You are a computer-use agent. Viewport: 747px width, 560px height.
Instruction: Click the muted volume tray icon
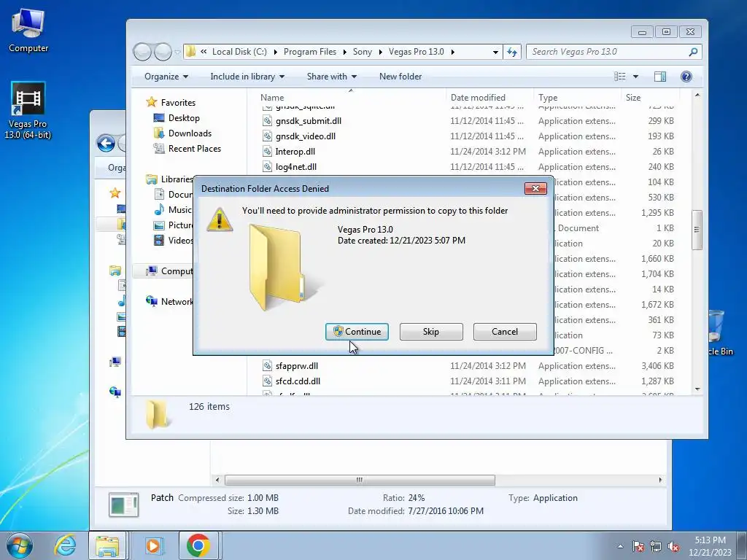coord(673,546)
